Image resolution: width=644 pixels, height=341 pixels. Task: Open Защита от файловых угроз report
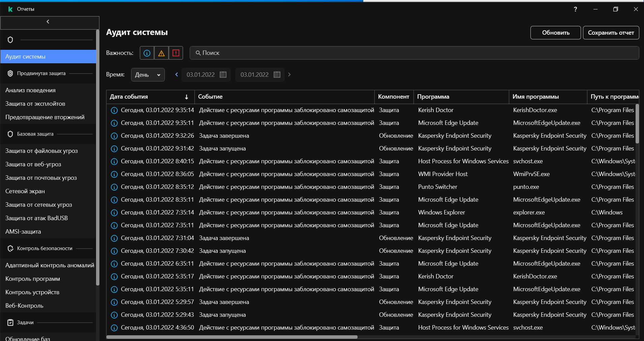tap(48, 151)
